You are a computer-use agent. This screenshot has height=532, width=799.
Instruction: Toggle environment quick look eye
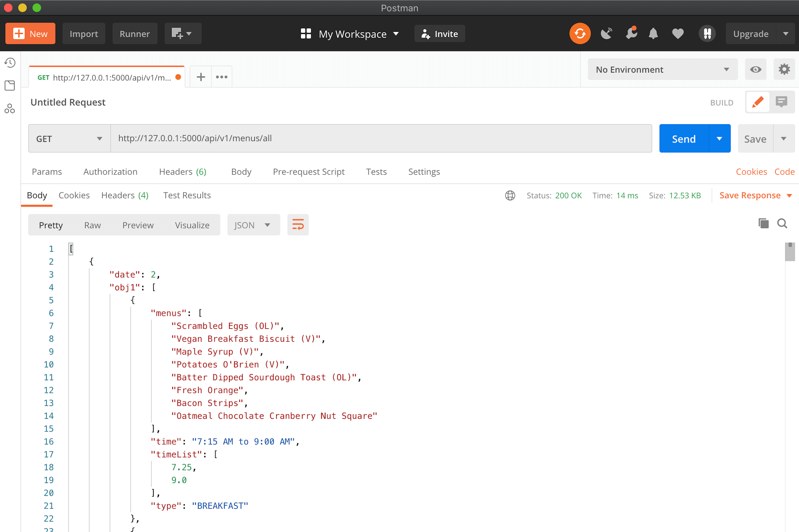click(755, 69)
